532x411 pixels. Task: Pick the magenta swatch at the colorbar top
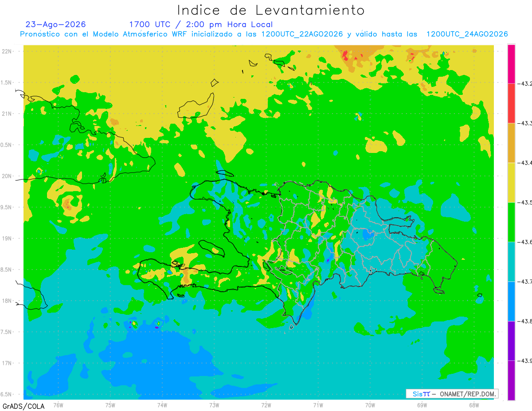click(511, 64)
